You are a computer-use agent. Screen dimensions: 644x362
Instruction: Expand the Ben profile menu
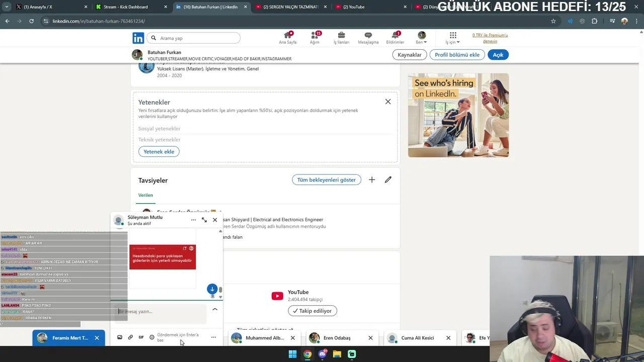click(422, 38)
